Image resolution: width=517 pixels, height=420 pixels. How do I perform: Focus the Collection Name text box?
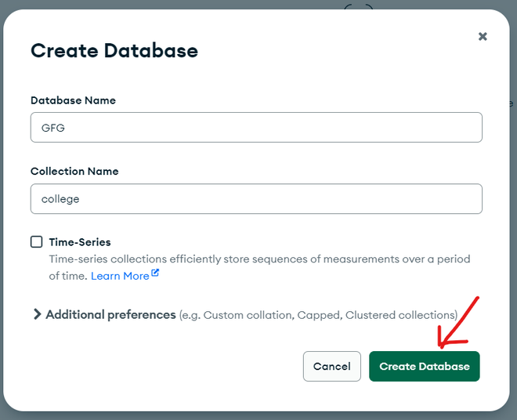pos(256,199)
